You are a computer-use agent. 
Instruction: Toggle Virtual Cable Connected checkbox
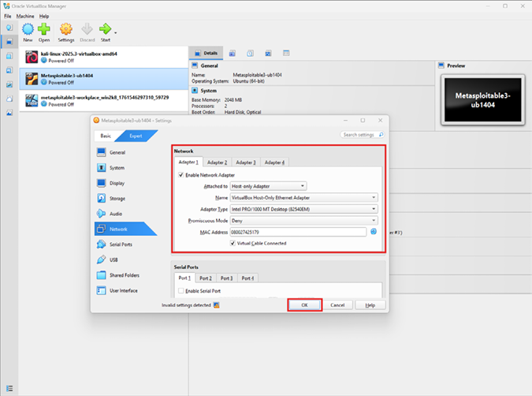pos(233,243)
